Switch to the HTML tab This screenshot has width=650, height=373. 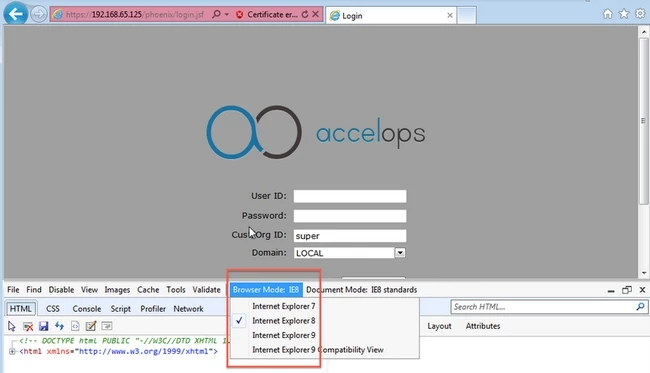[20, 309]
